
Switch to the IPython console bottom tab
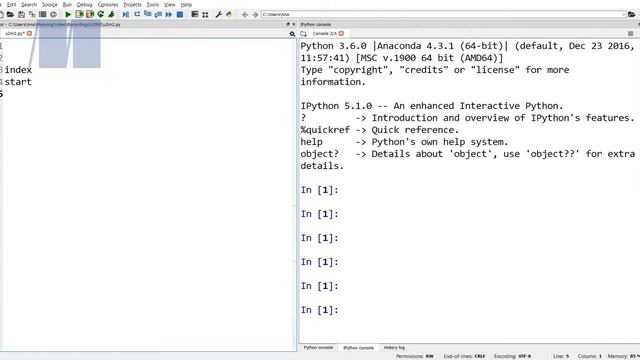click(358, 348)
